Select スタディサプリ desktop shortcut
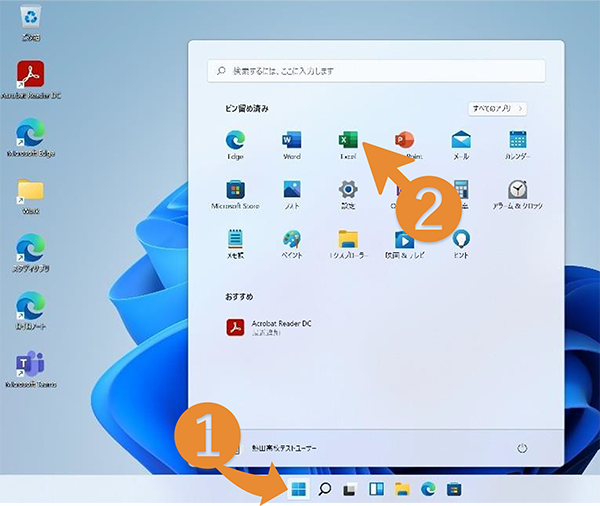This screenshot has height=506, width=600. 31,253
